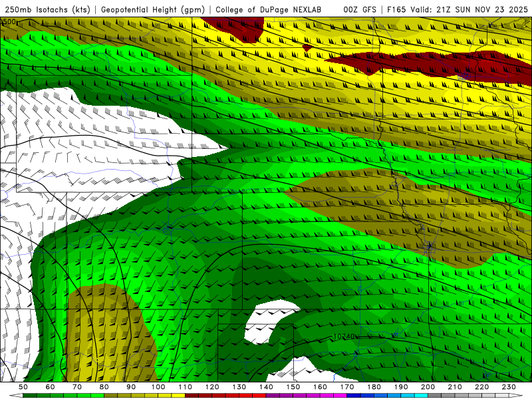Click the 80 label on the color scale
The height and width of the screenshot is (399, 532).
click(104, 387)
